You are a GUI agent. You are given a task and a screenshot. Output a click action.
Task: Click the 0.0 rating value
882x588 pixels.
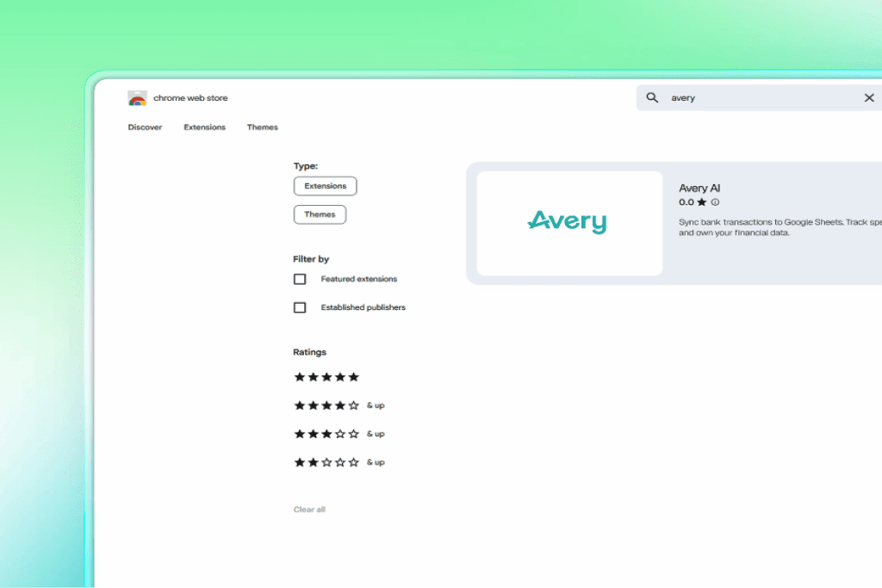686,202
